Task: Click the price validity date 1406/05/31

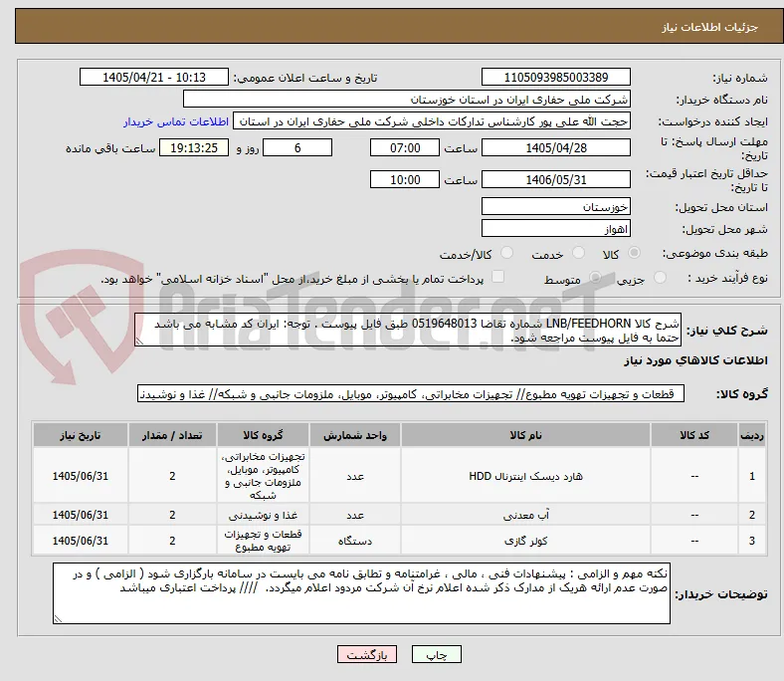Action: tap(555, 179)
